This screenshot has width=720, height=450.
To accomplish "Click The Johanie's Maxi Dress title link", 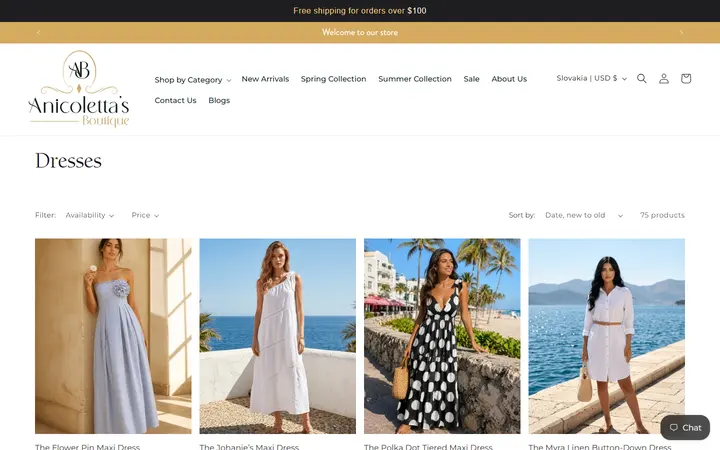I will (249, 446).
